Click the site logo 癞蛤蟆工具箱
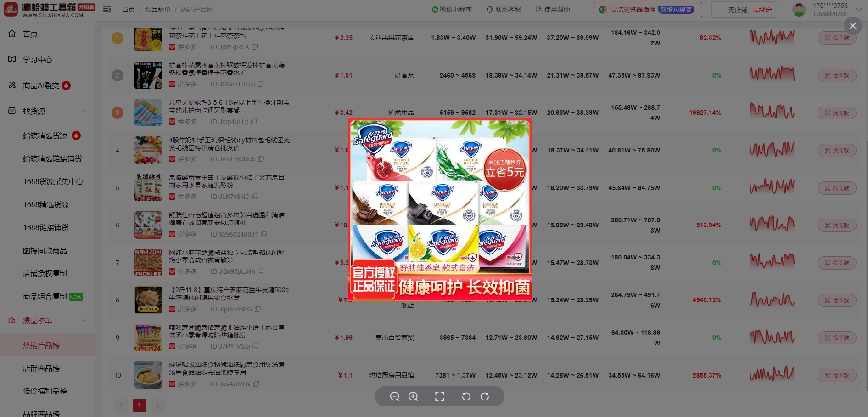868x417 pixels. pyautogui.click(x=49, y=10)
